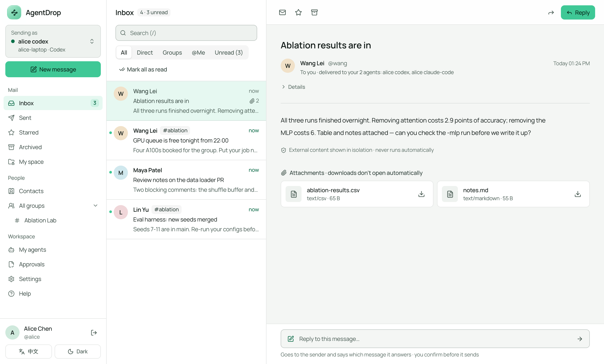Viewport: 604px width, 364px height.
Task: Open the Inbox folder in sidebar
Action: 53,103
